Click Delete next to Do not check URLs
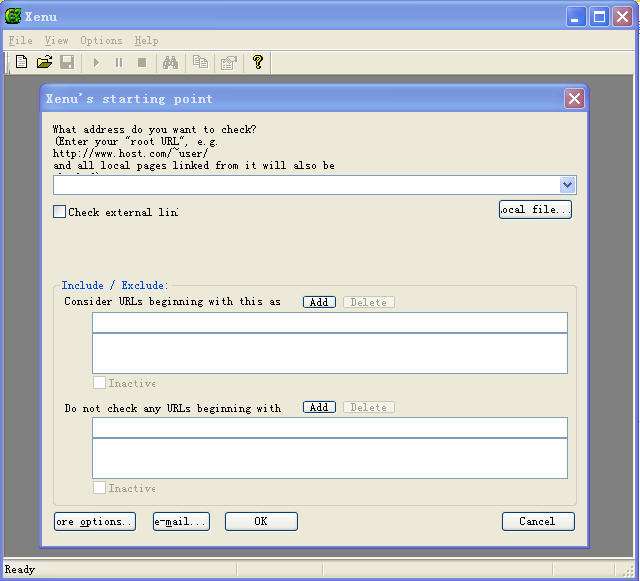This screenshot has width=640, height=581. click(x=369, y=407)
